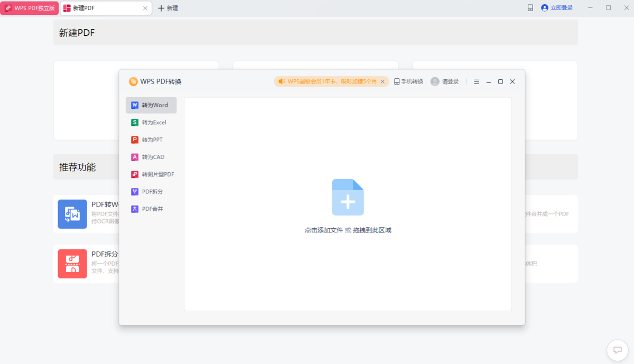Click the pink CAD icon in sidebar

(135, 157)
